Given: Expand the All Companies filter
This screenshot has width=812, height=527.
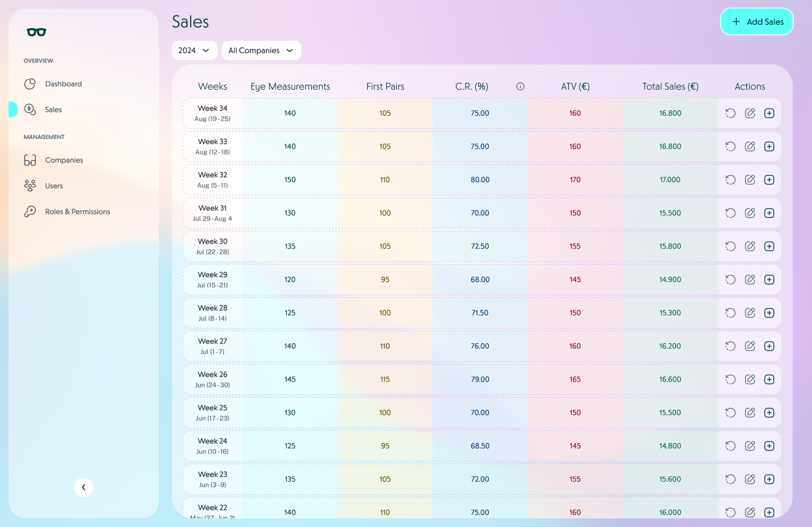Looking at the screenshot, I should 262,50.
